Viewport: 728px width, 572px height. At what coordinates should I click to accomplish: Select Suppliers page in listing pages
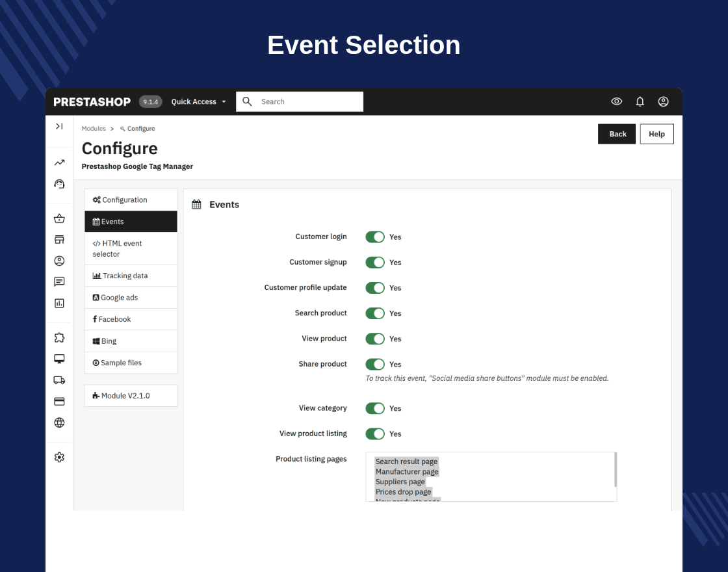pos(400,482)
